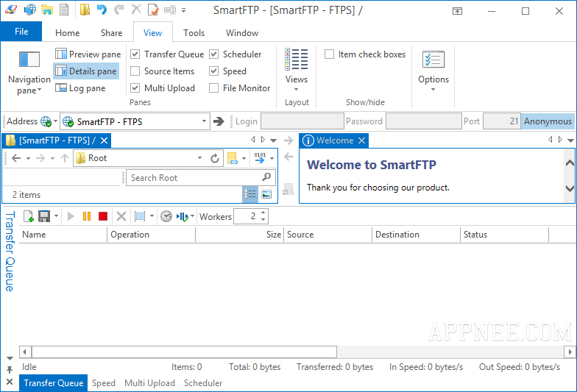Uncheck the Transfer Queue checkbox
The height and width of the screenshot is (392, 577).
(135, 54)
